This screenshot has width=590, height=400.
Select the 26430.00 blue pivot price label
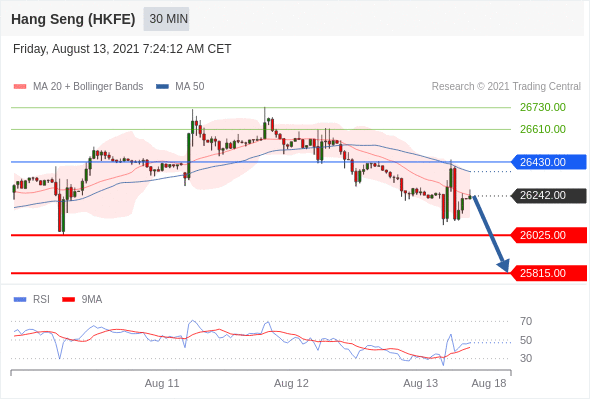(549, 162)
